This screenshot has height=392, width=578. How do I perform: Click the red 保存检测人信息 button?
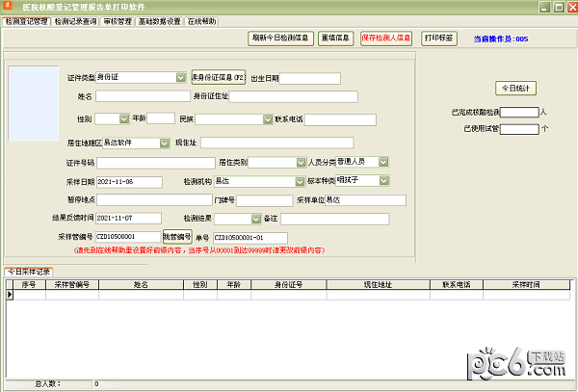tap(386, 39)
